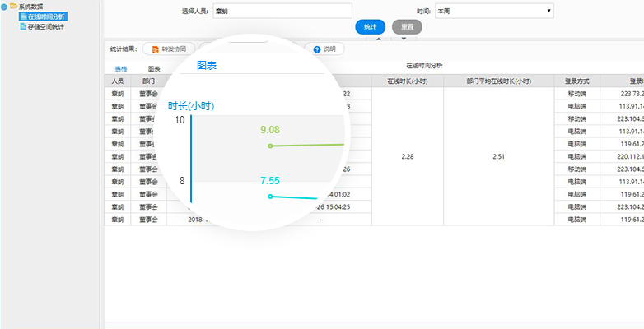Select 在线时间分析 in the sidebar tree

click(49, 16)
